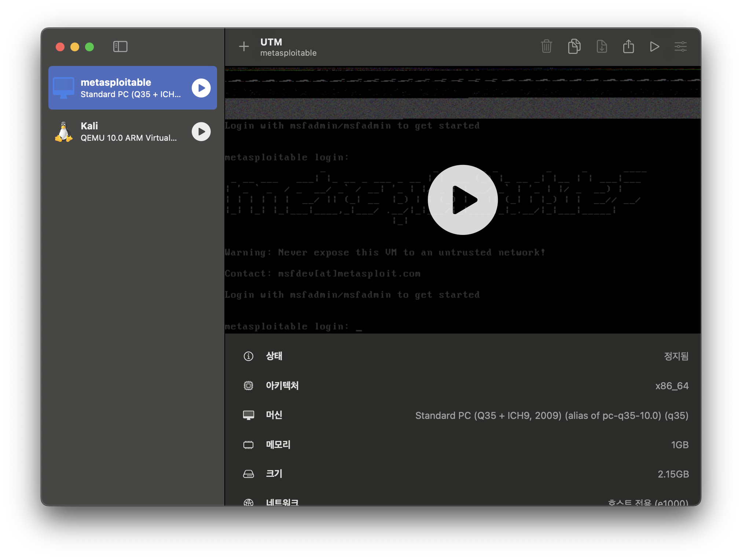Click the 크기 disk size row
Screen dimensions: 742x560
coord(463,474)
